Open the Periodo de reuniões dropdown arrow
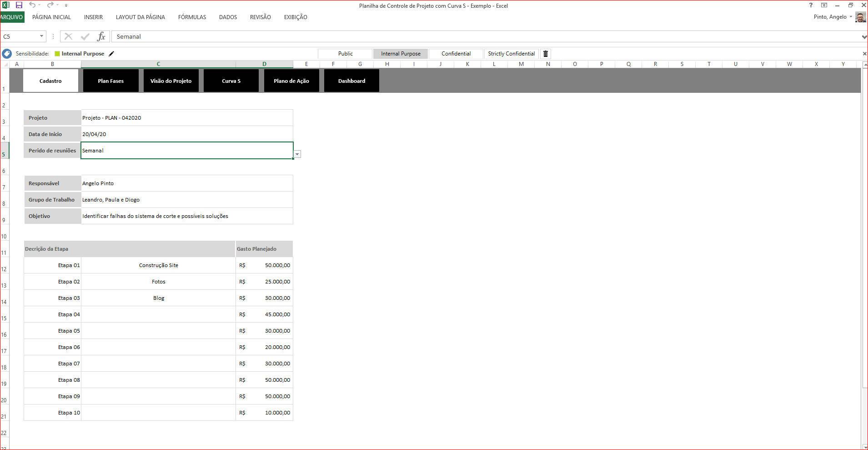 pos(297,154)
